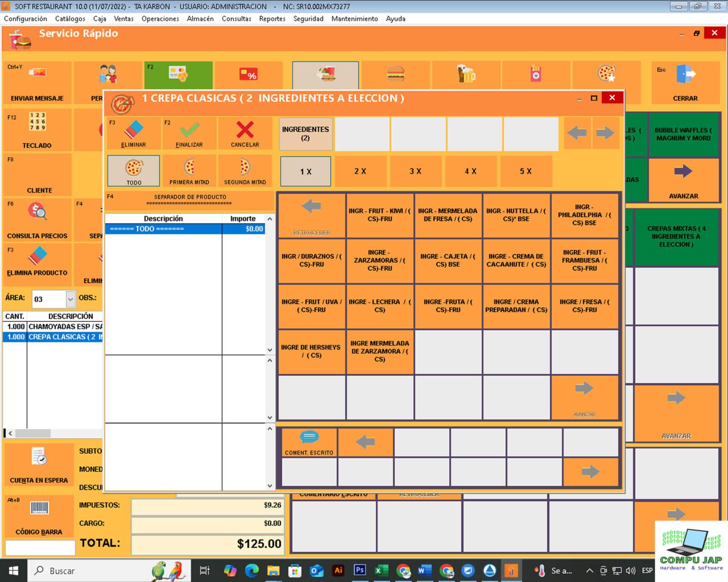The height and width of the screenshot is (582, 728).
Task: Add Ingr - Mermelada de Fresa ingredient
Action: [448, 216]
